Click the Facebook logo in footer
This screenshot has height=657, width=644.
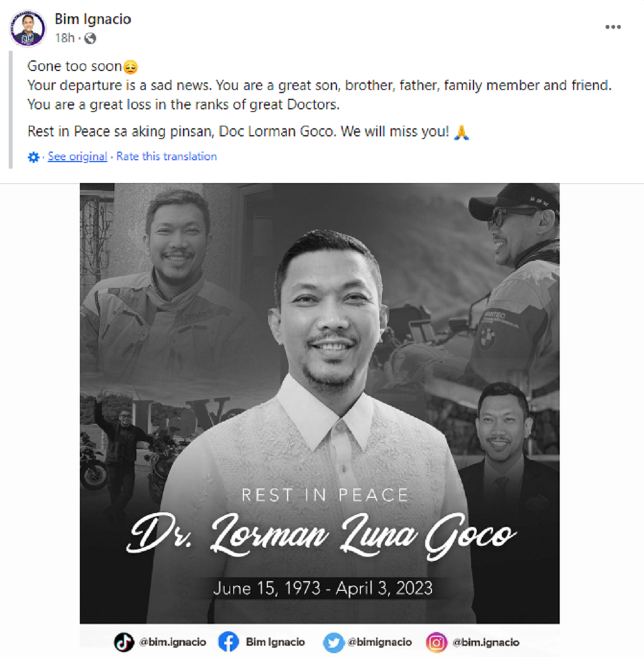click(228, 642)
